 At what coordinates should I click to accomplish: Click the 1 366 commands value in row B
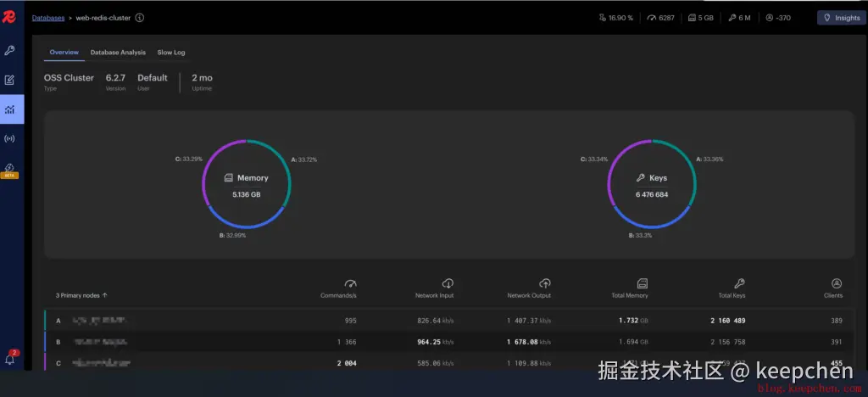tap(347, 342)
